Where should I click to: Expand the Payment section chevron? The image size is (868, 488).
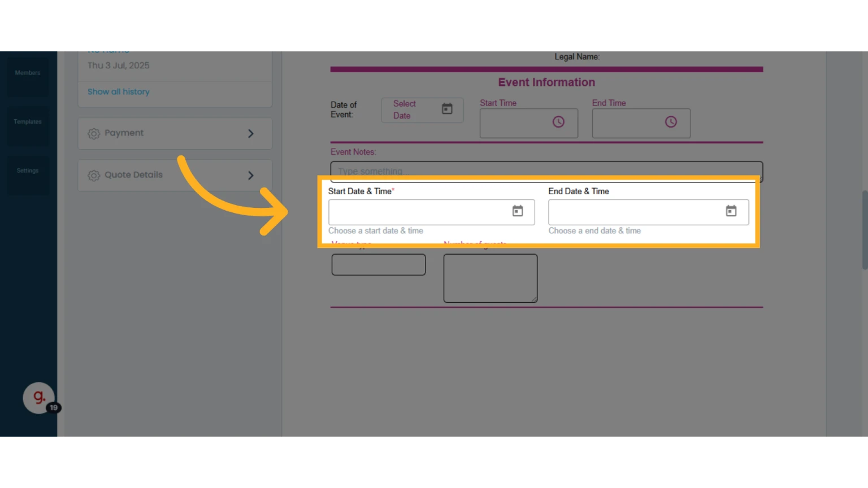click(x=251, y=134)
